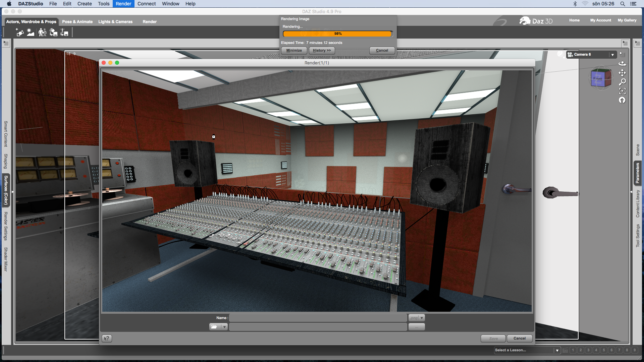Toggle the Surfaces (Color) side pane
Viewport: 644px width, 362px height.
click(6, 190)
